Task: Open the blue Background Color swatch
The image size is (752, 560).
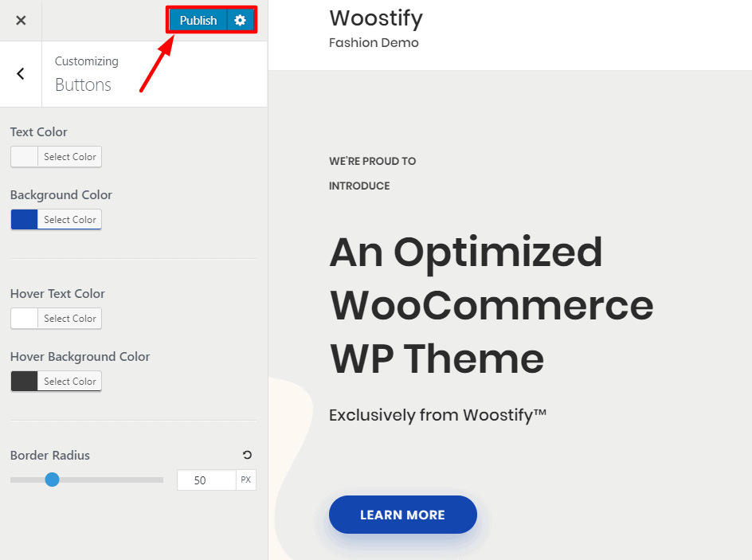Action: click(x=24, y=219)
